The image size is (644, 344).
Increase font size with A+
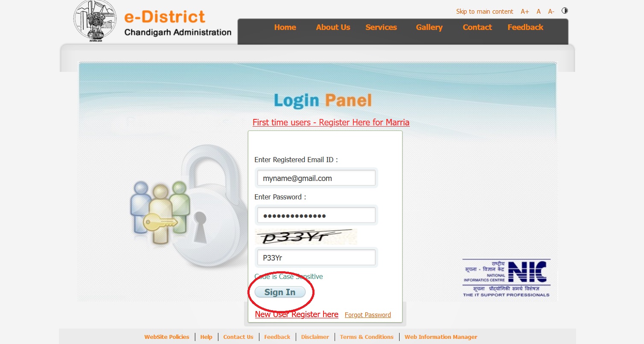(x=525, y=12)
